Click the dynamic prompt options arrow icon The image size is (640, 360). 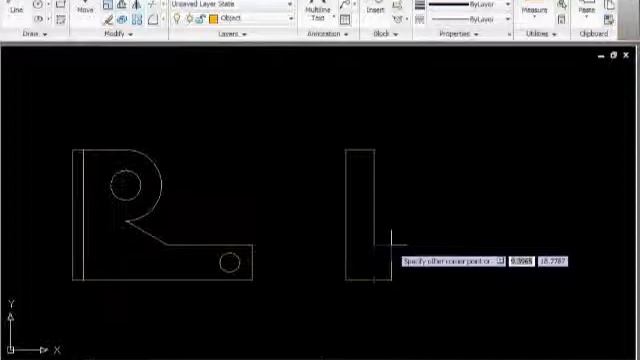pyautogui.click(x=500, y=261)
